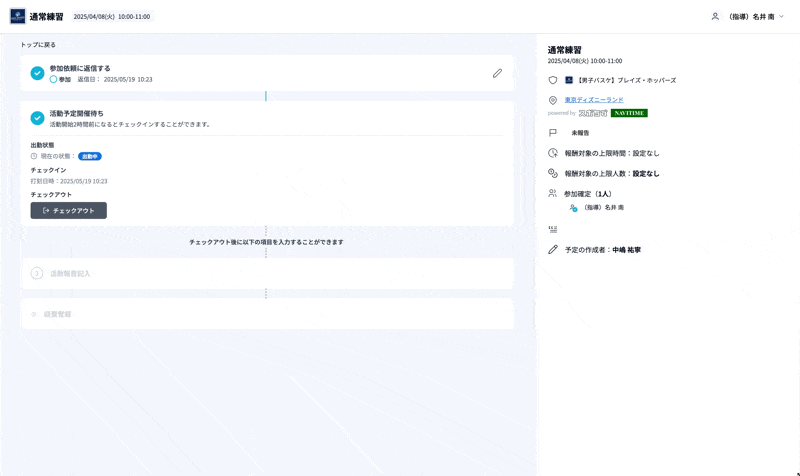
Task: Click the location pin icon
Action: [553, 101]
